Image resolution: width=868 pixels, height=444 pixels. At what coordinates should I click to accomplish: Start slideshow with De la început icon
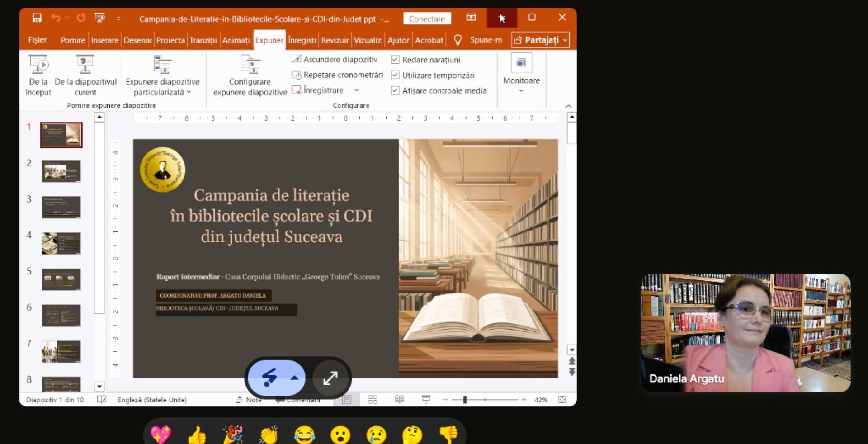[38, 65]
